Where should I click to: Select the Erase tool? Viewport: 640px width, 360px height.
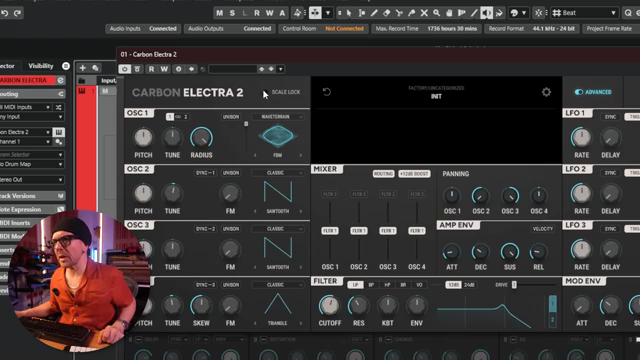tap(387, 13)
